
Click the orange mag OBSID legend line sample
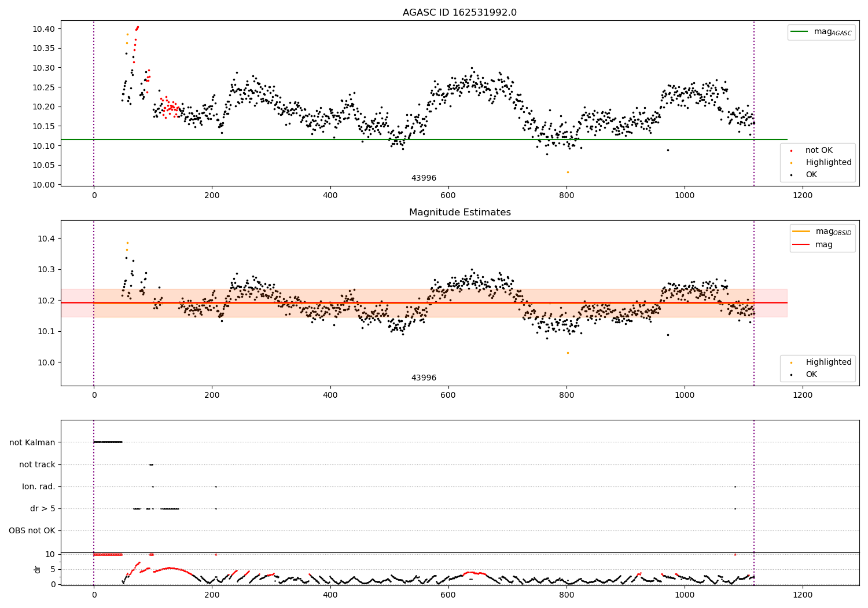point(801,232)
